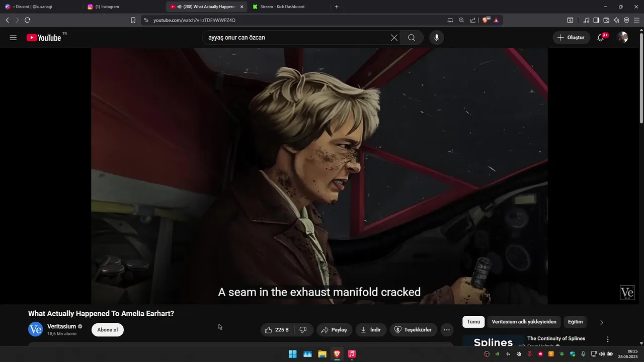The height and width of the screenshot is (362, 644).
Task: Subscribe using Abone ol button
Action: (108, 330)
